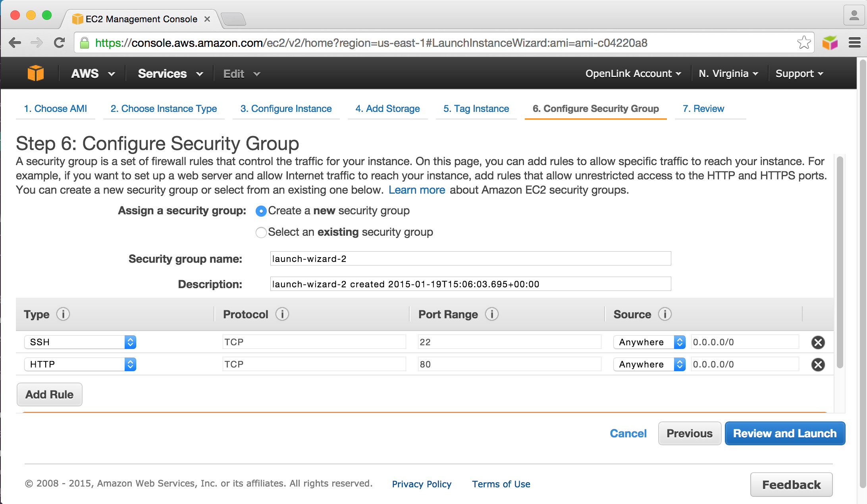Click the Port Range info icon
The width and height of the screenshot is (867, 504).
tap(491, 314)
